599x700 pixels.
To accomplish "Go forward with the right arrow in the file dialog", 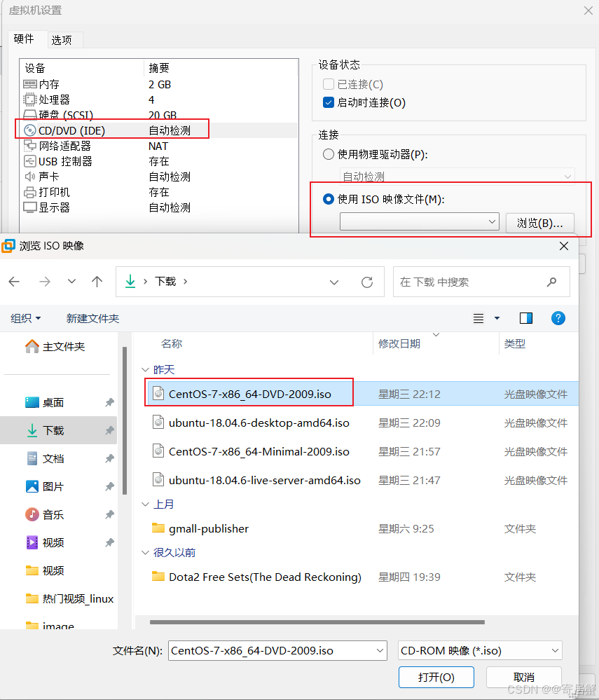I will (x=45, y=282).
